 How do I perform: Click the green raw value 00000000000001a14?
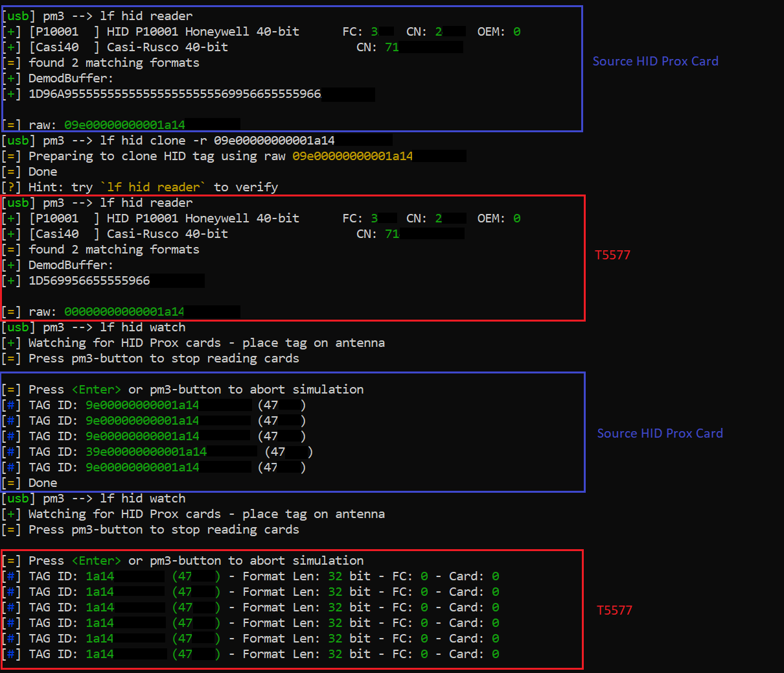pyautogui.click(x=124, y=312)
